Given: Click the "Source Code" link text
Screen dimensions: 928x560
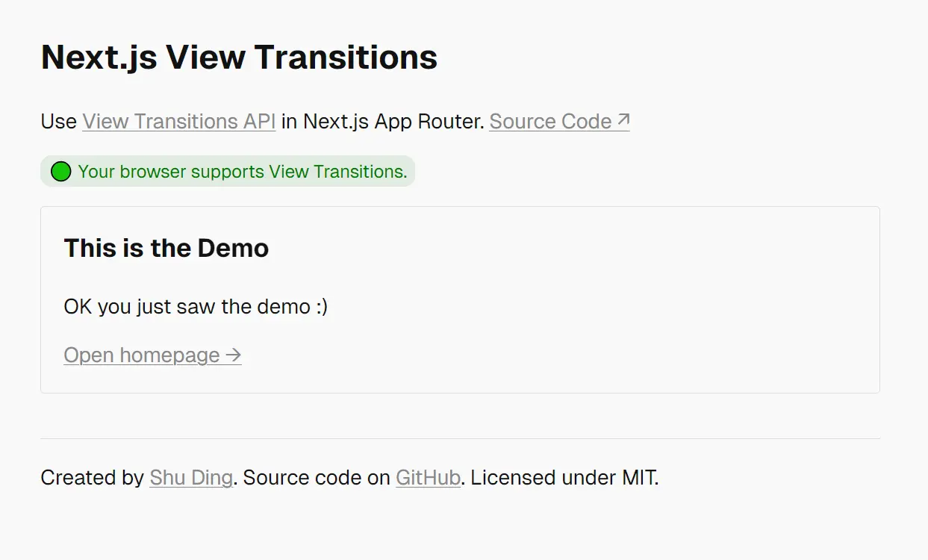Looking at the screenshot, I should point(550,122).
